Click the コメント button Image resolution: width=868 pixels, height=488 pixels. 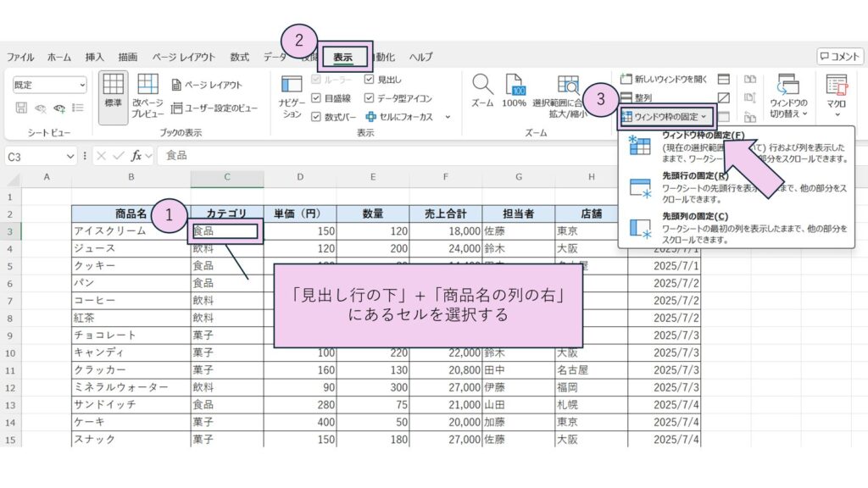840,57
